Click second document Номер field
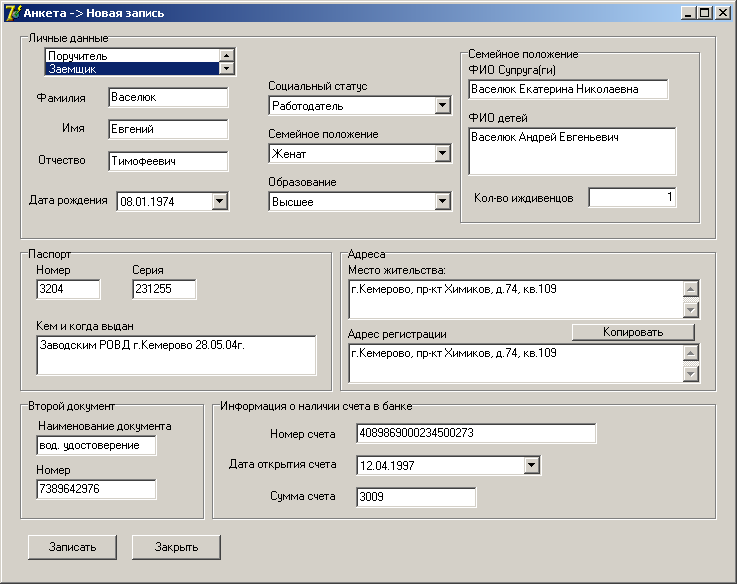Screen dimensions: 737x584 96,489
